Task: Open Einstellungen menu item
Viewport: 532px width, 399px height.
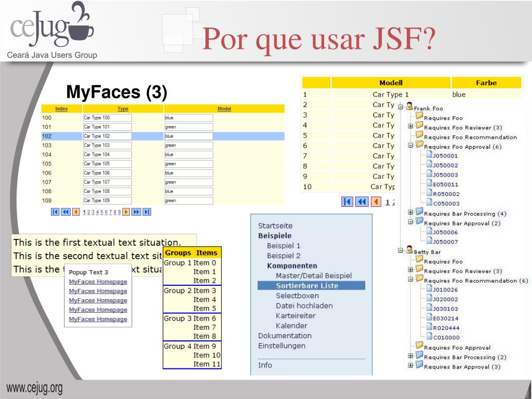Action: coord(282,345)
